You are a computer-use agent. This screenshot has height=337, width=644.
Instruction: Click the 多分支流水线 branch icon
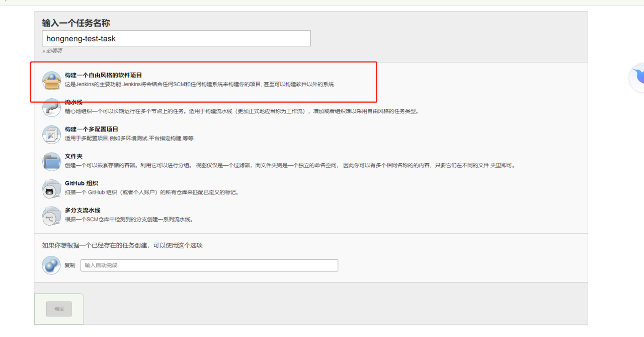51,216
